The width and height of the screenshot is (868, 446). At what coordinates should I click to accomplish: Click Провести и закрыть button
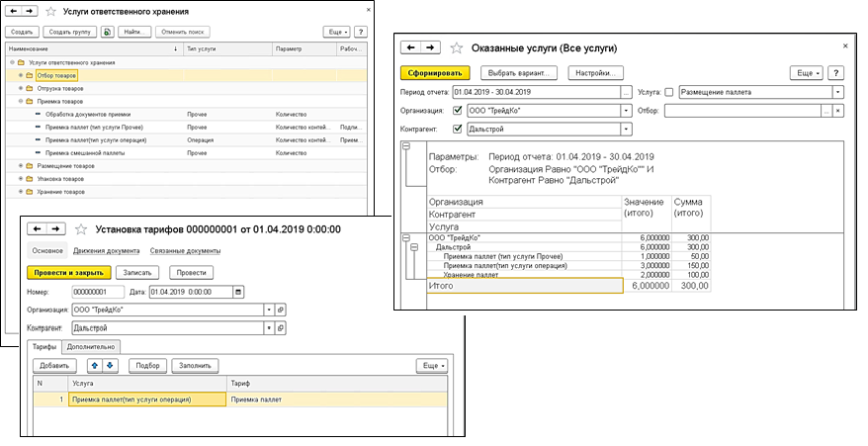[x=69, y=273]
